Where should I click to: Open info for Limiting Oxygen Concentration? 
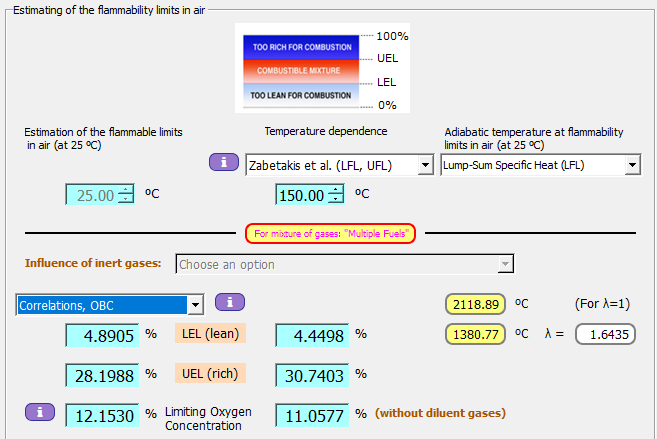pos(39,410)
